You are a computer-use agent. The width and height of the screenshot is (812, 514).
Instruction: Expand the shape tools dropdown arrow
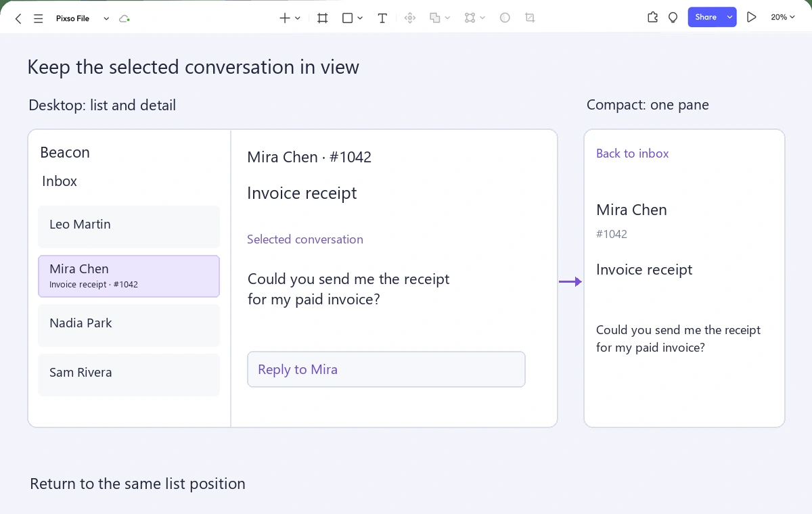pos(360,18)
